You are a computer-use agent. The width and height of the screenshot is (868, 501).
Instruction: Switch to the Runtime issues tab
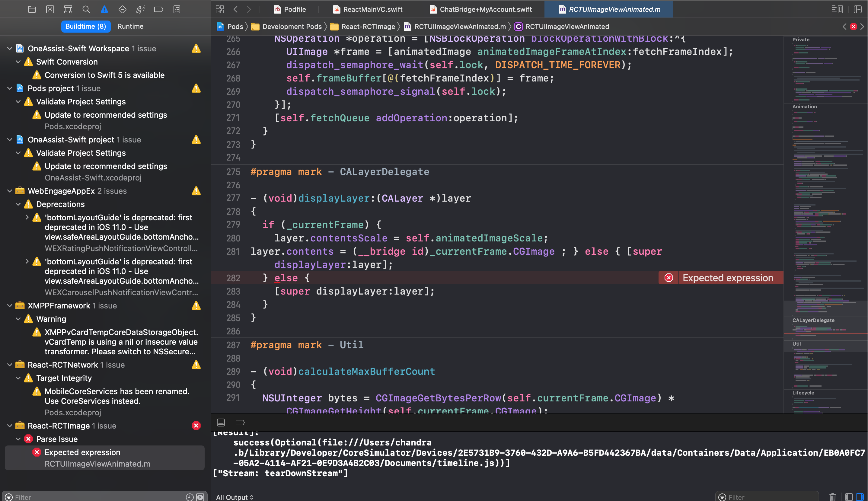[130, 26]
